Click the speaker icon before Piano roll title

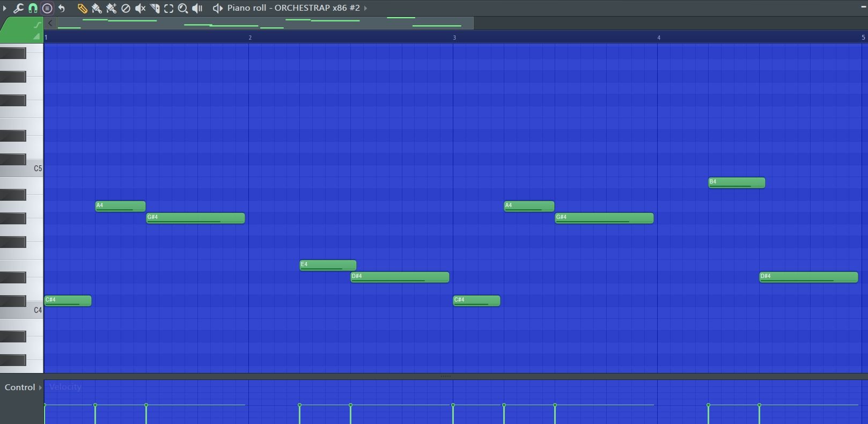[x=217, y=8]
